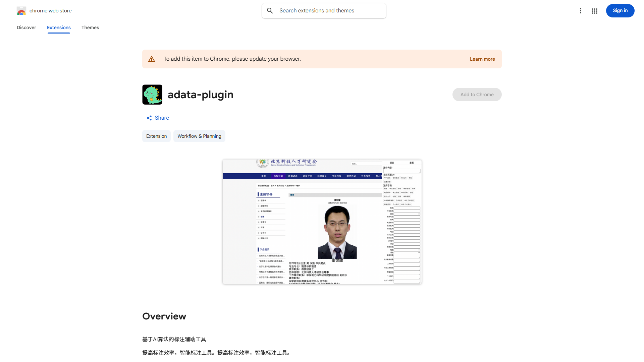Click the Chrome Web Store rainbow logo
This screenshot has width=644, height=362.
tap(21, 11)
